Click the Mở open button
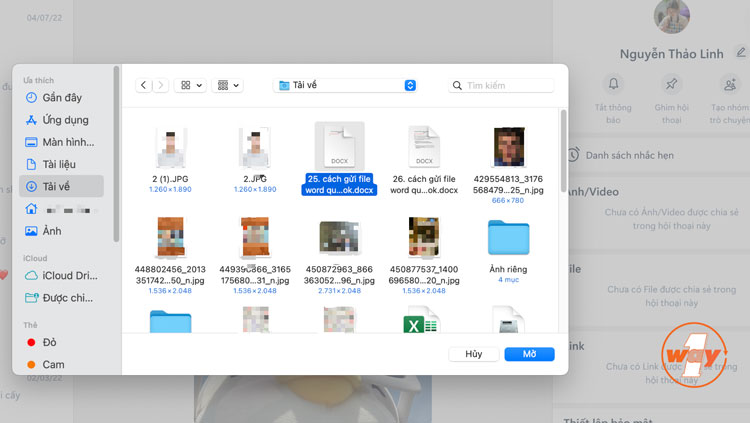The height and width of the screenshot is (423, 750). pyautogui.click(x=529, y=354)
